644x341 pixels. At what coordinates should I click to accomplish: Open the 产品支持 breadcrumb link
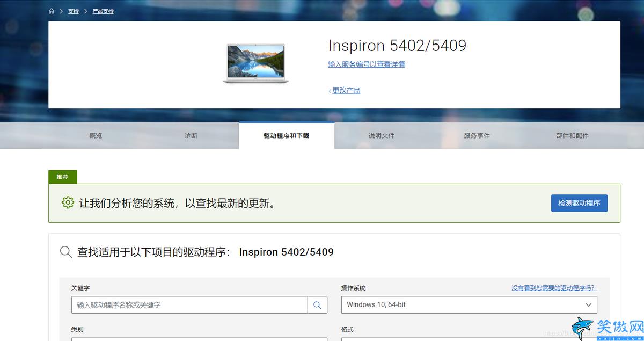pos(103,11)
